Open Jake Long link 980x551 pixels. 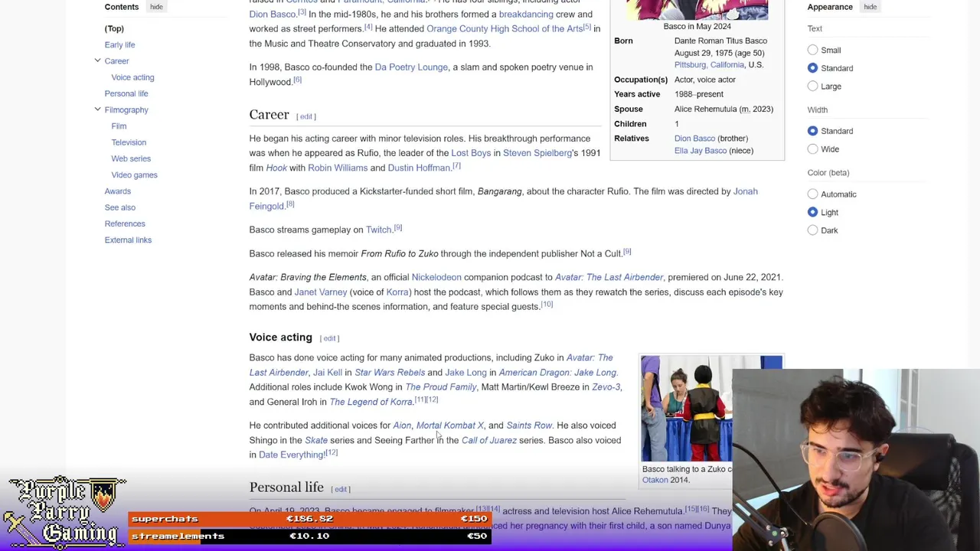tap(465, 373)
